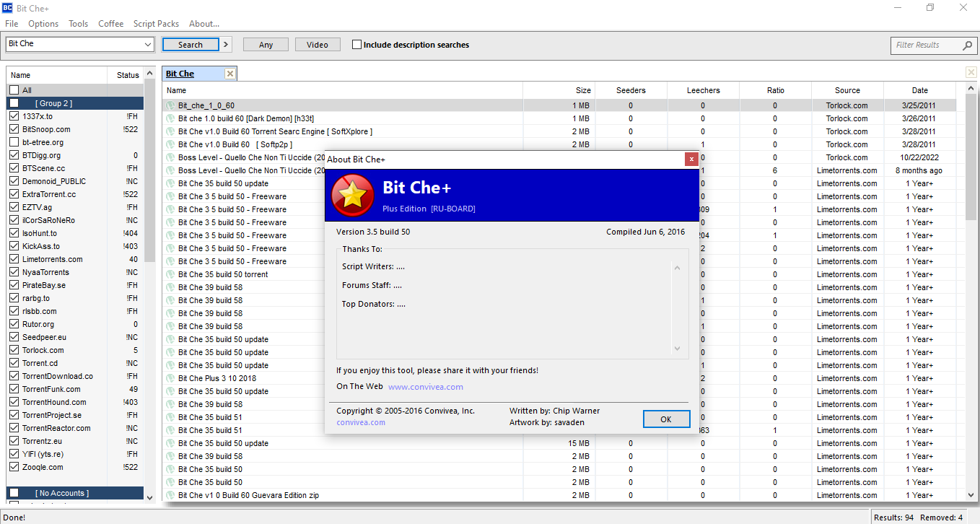Viewport: 980px width, 524px height.
Task: Click the PirateBay.se site name
Action: tap(44, 285)
